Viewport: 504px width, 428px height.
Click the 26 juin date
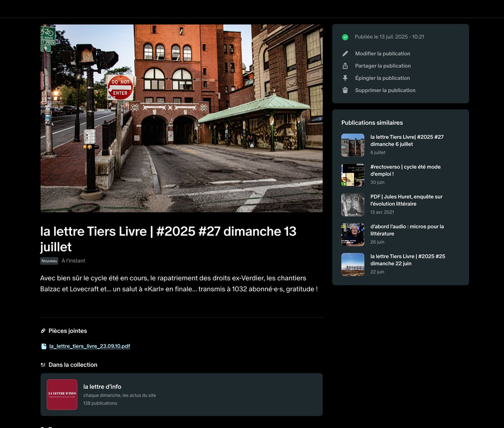[377, 242]
